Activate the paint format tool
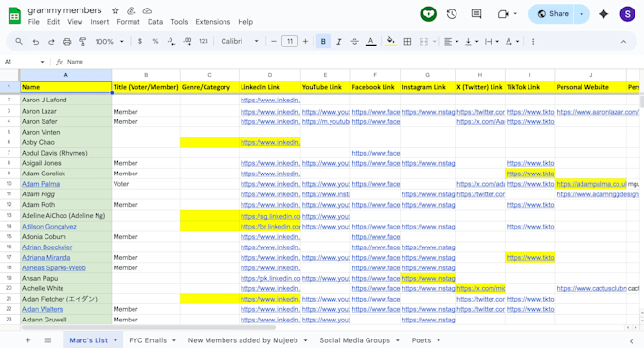Viewport: 644px width, 348px height. point(82,41)
